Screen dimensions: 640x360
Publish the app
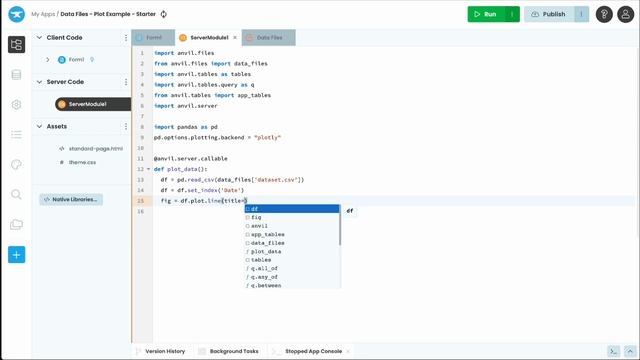point(549,14)
